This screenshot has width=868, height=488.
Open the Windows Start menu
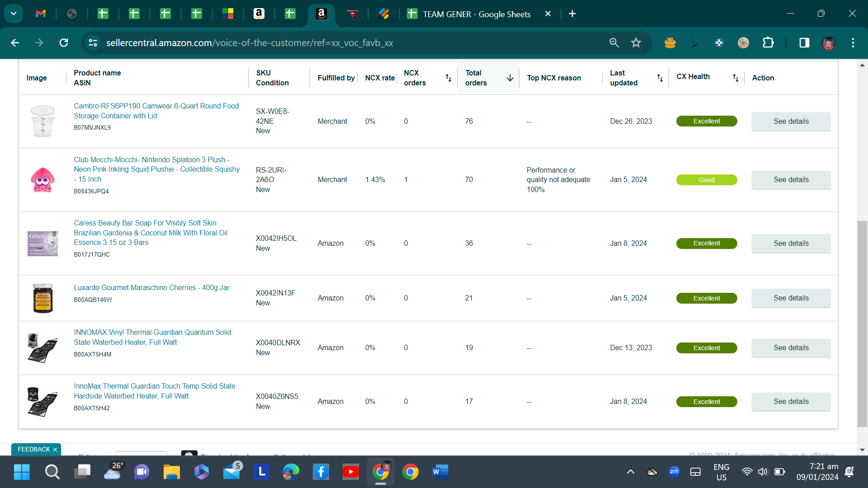point(22,472)
